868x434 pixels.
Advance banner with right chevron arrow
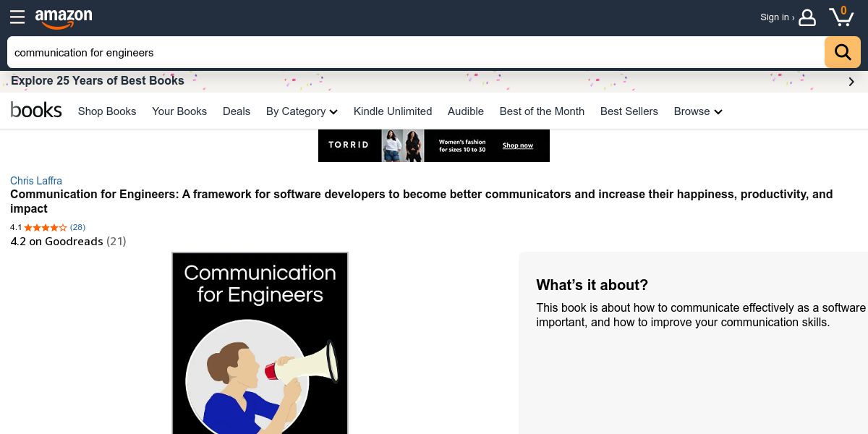tap(851, 82)
